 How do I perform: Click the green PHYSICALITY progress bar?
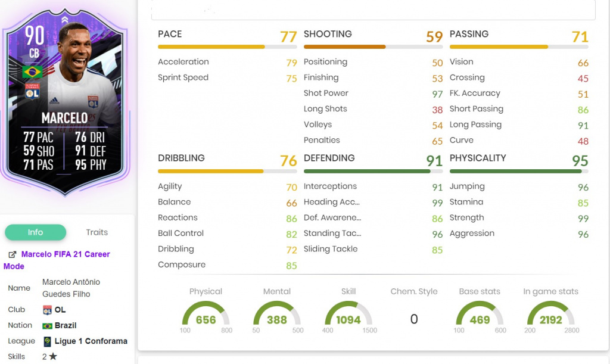click(519, 170)
